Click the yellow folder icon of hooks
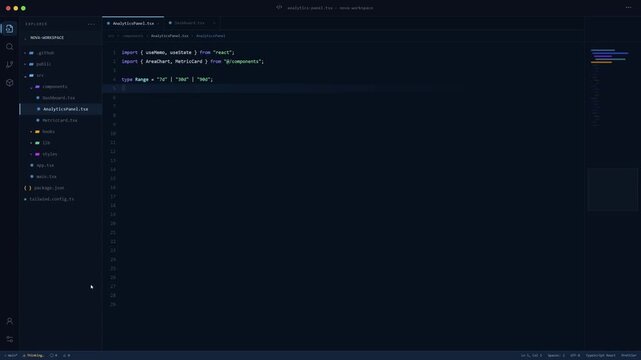 coord(38,132)
